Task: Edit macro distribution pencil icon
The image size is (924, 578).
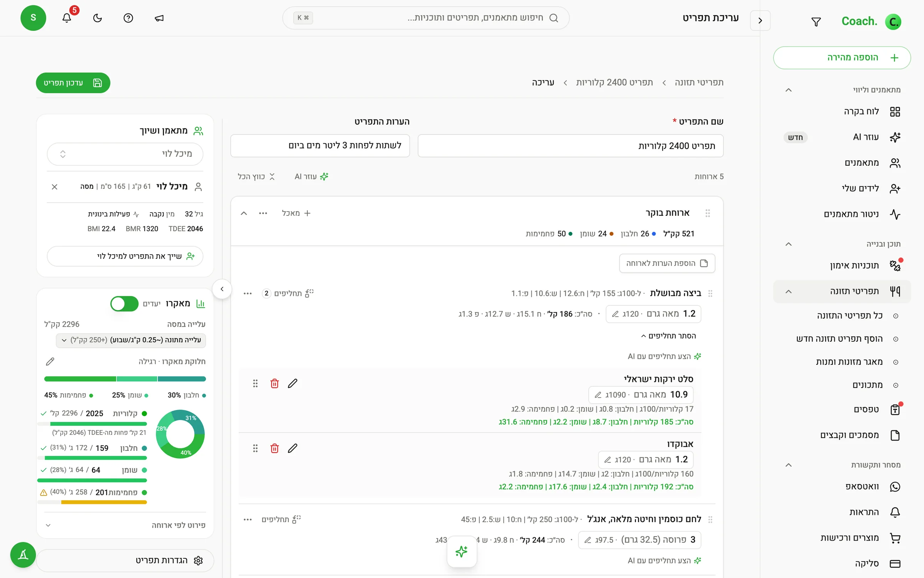Action: tap(50, 361)
